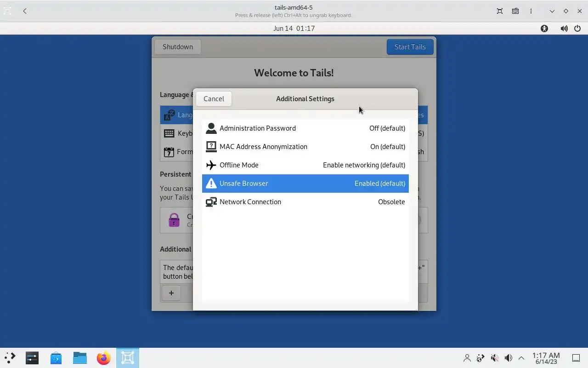Image resolution: width=588 pixels, height=368 pixels.
Task: Click the 'Additional Settings' dialog title
Action: pos(305,99)
